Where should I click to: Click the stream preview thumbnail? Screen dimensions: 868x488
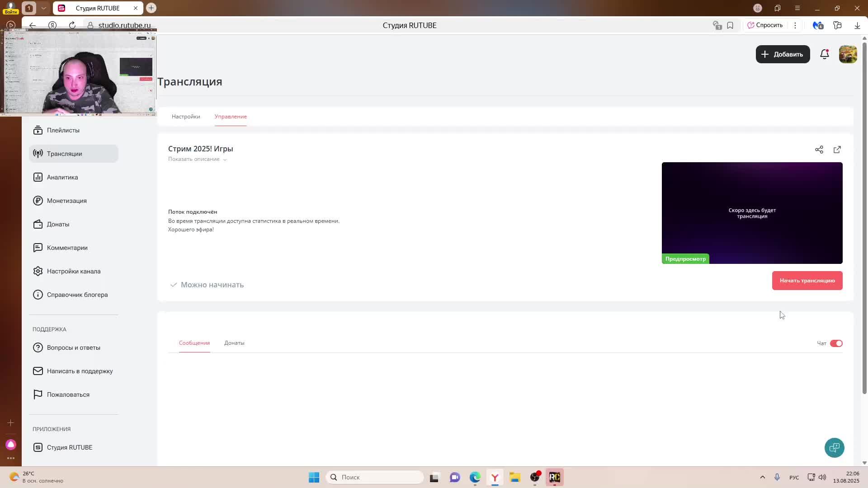point(752,213)
